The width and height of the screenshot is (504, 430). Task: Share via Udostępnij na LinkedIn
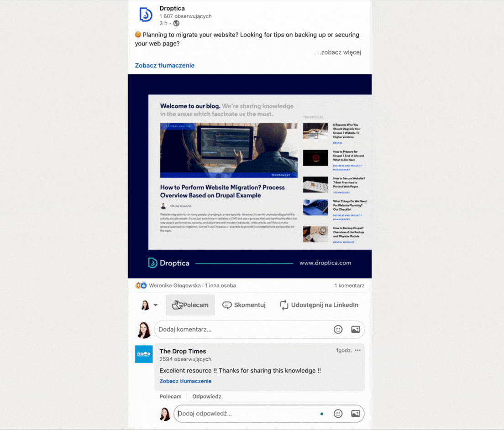(319, 305)
